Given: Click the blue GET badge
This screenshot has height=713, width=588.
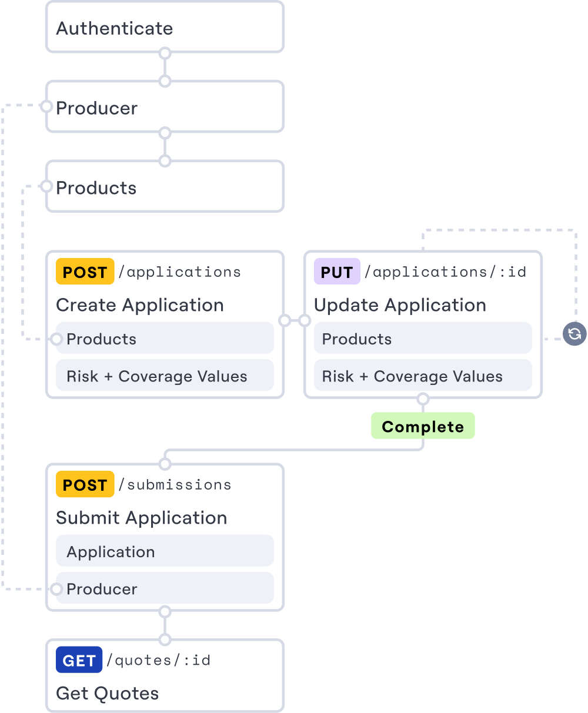Looking at the screenshot, I should click(x=79, y=660).
